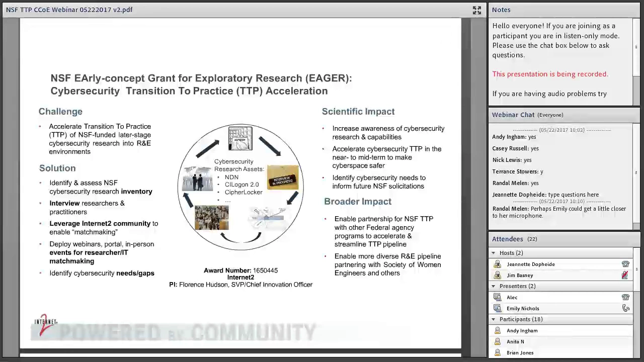Click Randal Melen's message about Emily's microphone
This screenshot has width=644, height=362.
[x=559, y=212]
